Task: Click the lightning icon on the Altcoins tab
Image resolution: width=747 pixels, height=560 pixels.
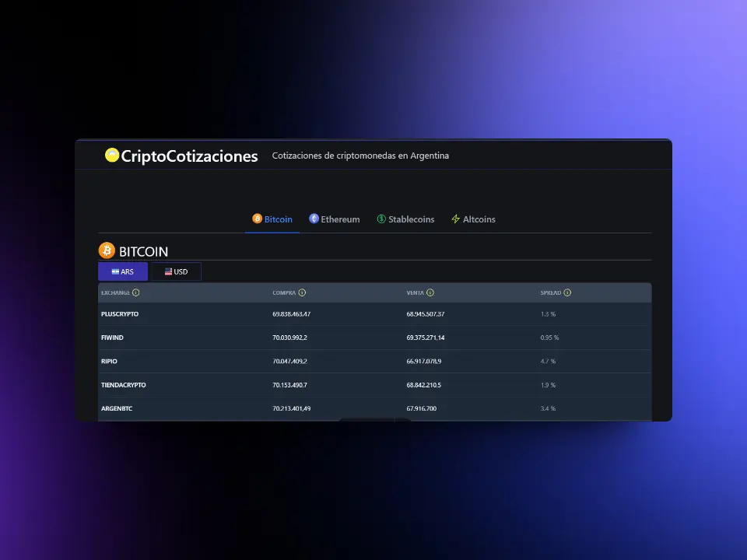Action: click(x=455, y=219)
